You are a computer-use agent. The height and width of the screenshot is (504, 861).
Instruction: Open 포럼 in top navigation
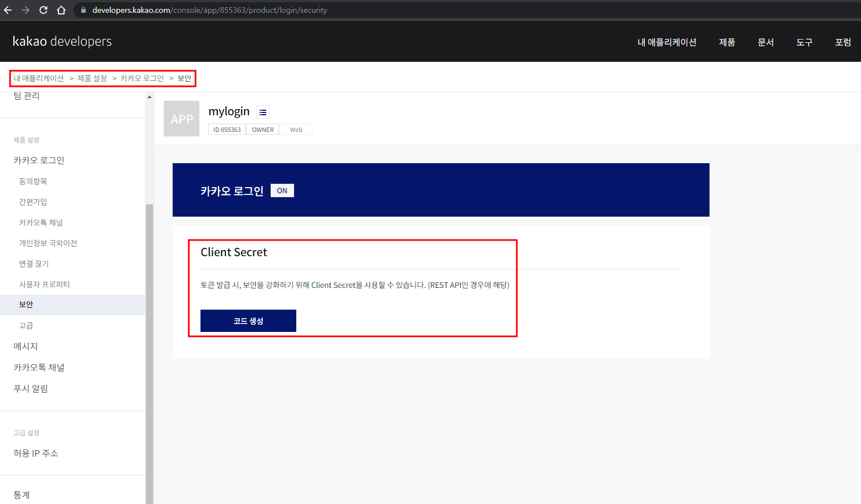tap(843, 42)
